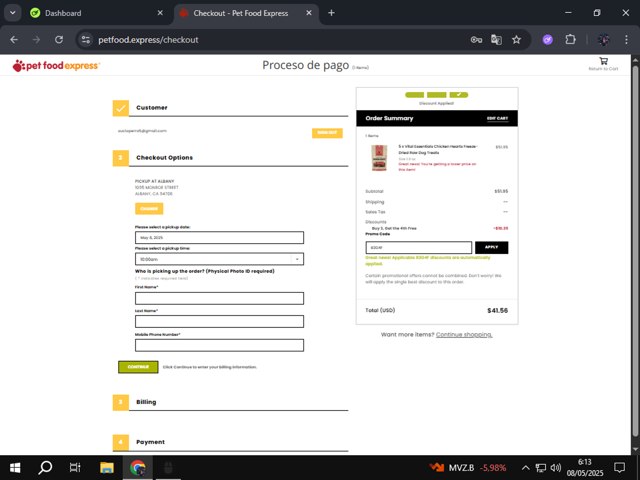Bookmark this page with the star icon
The height and width of the screenshot is (480, 640).
pos(516,40)
